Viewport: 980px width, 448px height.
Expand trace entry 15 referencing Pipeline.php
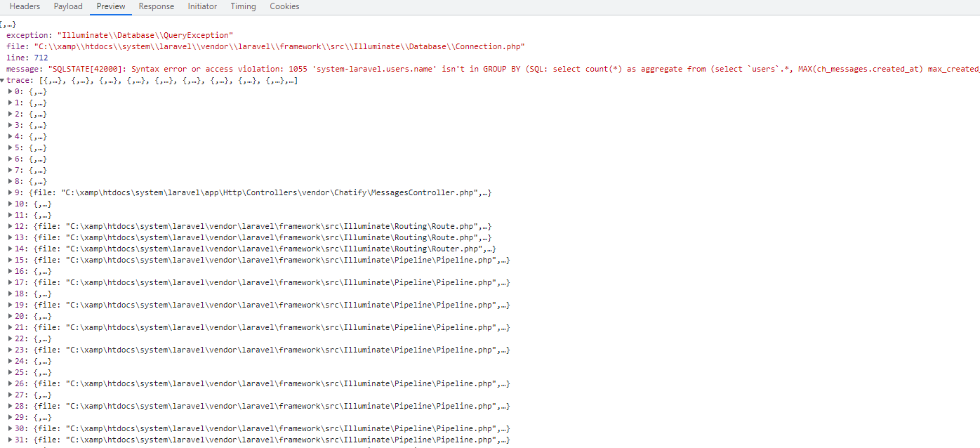click(x=10, y=260)
